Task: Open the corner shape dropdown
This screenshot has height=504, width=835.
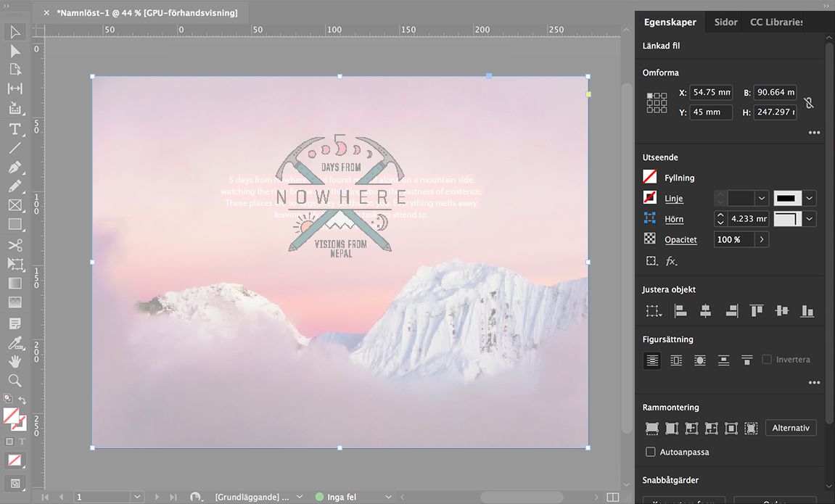Action: coord(810,219)
